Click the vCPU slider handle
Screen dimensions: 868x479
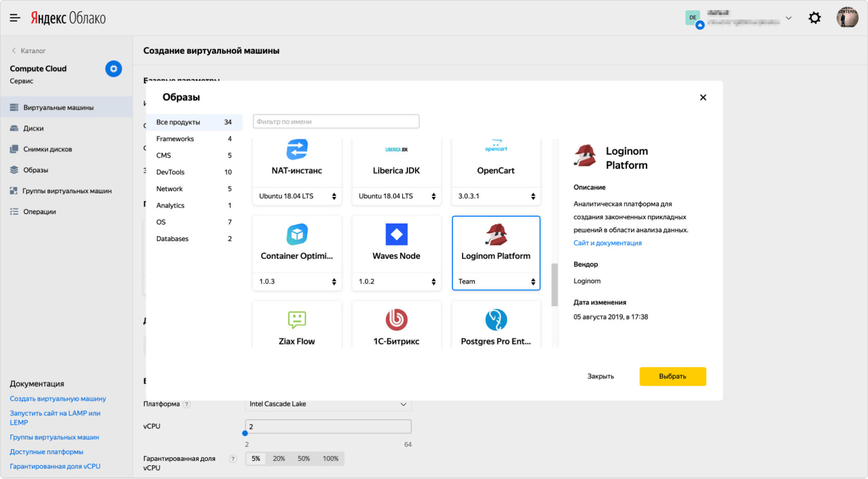(245, 433)
